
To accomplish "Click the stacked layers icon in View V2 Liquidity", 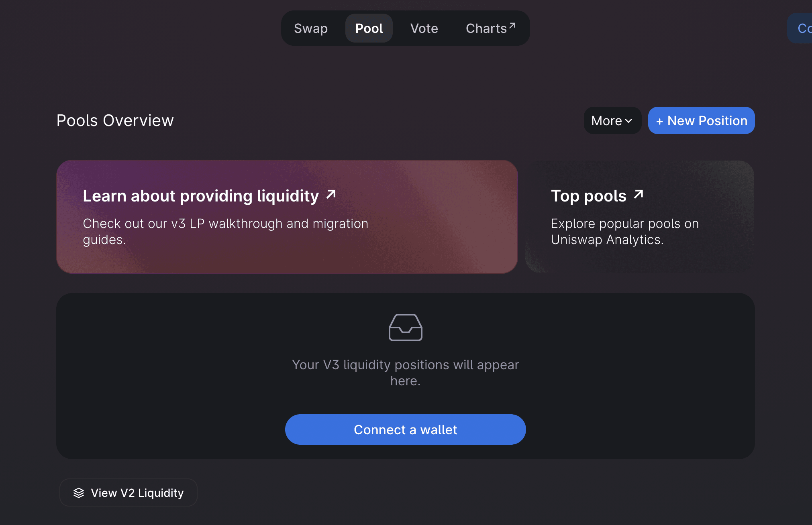I will click(x=79, y=493).
